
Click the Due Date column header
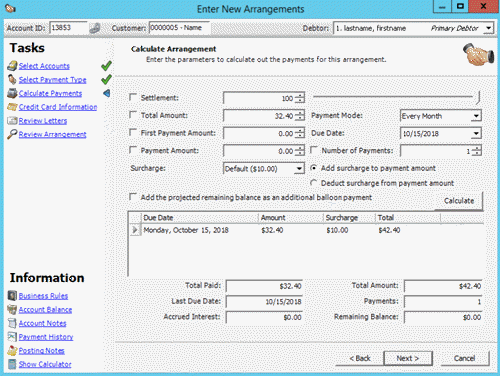[200, 218]
